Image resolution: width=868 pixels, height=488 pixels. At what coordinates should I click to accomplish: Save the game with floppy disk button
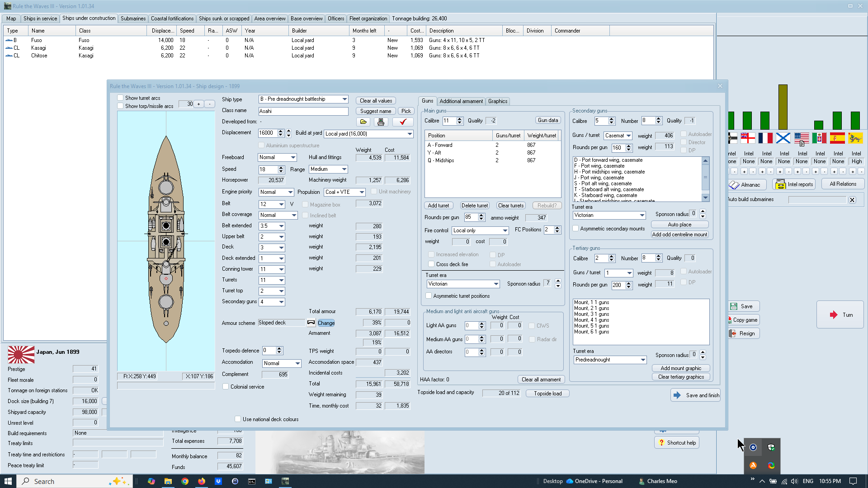pos(744,306)
